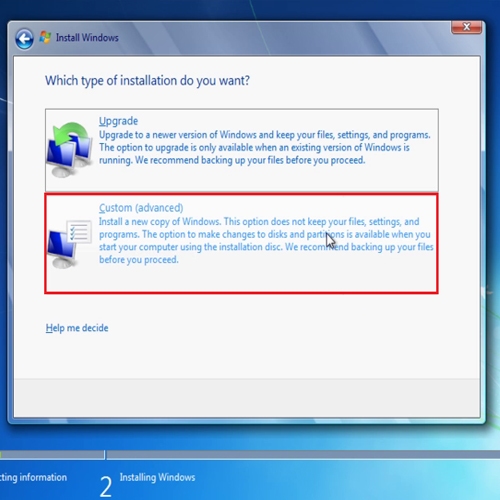The width and height of the screenshot is (500, 500).
Task: Select the Upgrade installation heading
Action: tap(118, 121)
